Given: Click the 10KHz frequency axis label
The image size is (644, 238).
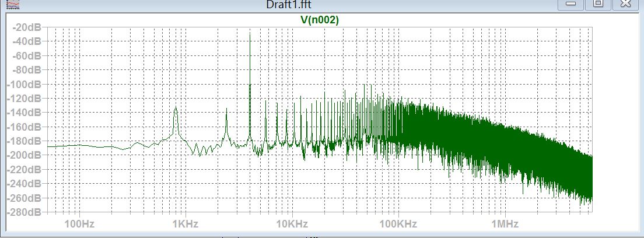Looking at the screenshot, I should (x=292, y=224).
